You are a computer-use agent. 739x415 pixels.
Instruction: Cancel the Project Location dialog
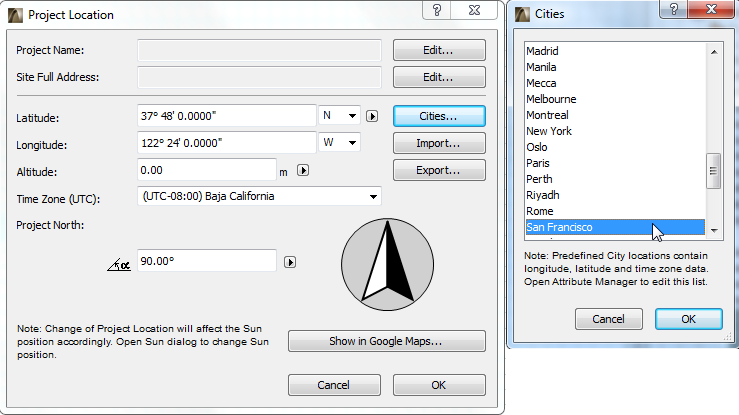[x=334, y=385]
